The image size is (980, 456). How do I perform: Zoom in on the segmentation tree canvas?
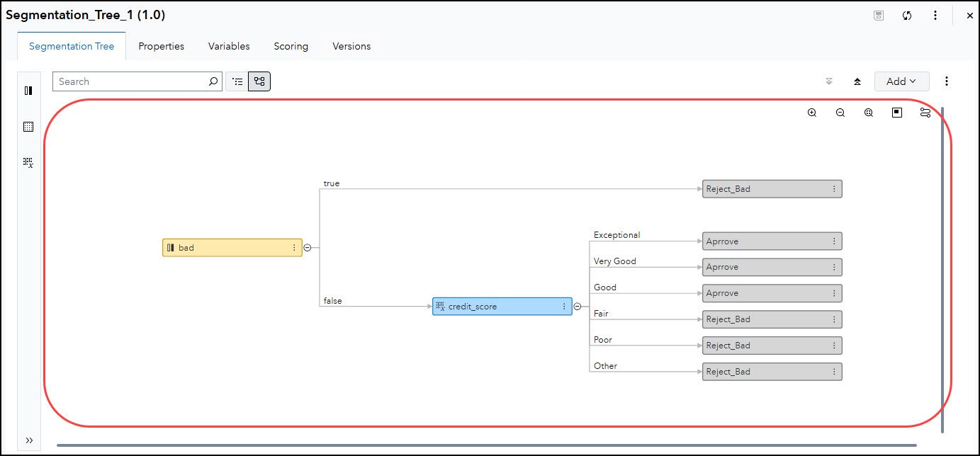pyautogui.click(x=812, y=113)
